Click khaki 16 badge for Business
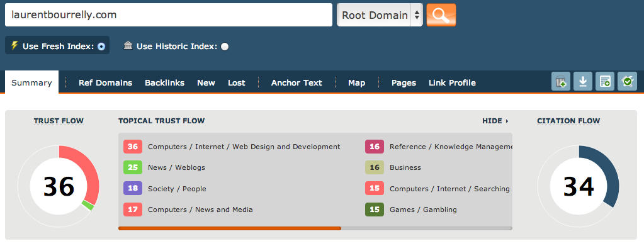This screenshot has width=644, height=246. (x=375, y=167)
